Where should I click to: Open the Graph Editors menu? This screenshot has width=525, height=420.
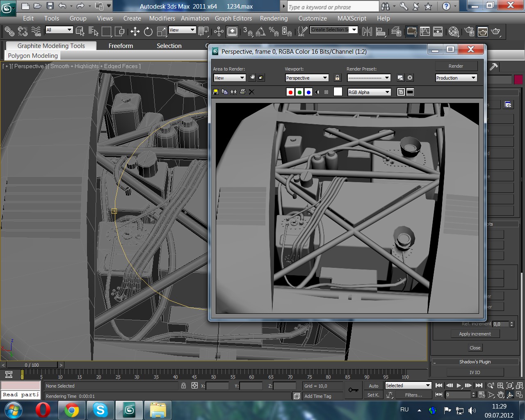233,18
